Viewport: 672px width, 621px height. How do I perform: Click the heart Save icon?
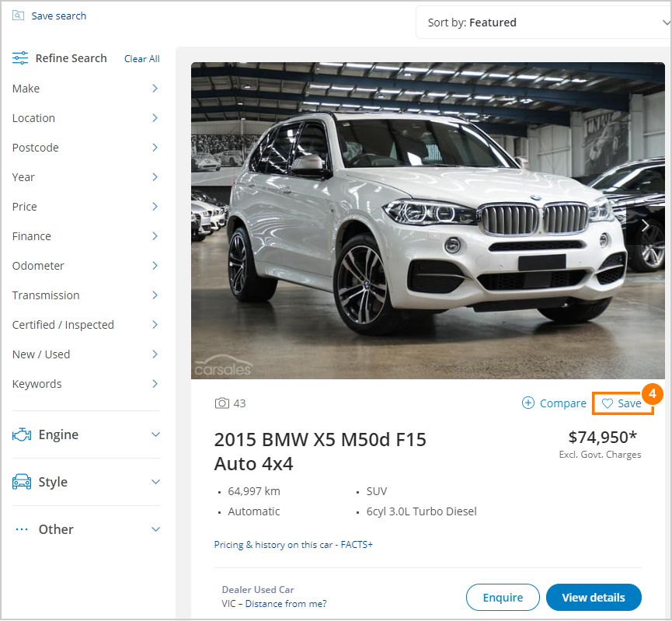[608, 403]
